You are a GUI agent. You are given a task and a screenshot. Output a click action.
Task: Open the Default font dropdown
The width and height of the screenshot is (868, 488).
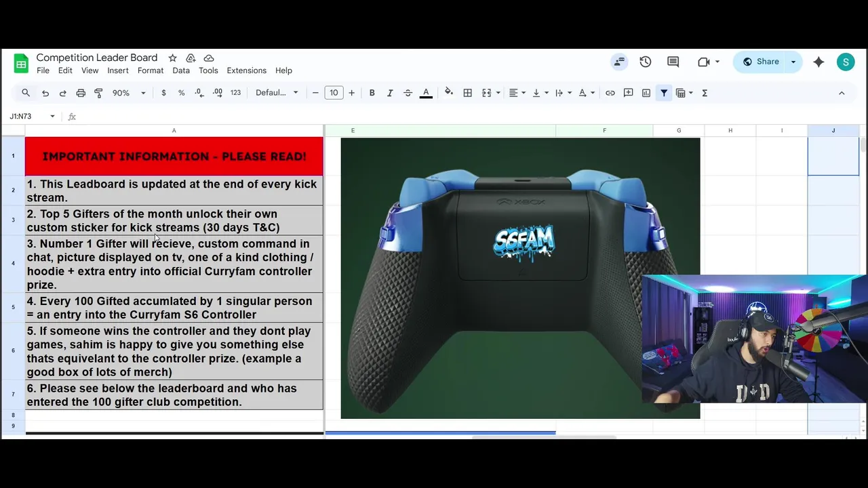277,93
